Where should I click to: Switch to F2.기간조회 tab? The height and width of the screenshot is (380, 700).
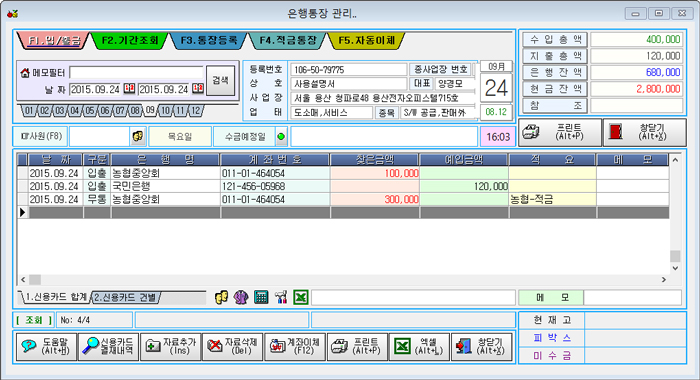click(x=130, y=41)
